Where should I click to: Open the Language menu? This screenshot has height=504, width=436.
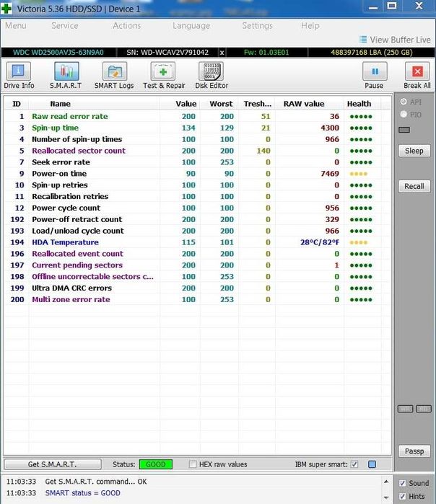tap(191, 25)
